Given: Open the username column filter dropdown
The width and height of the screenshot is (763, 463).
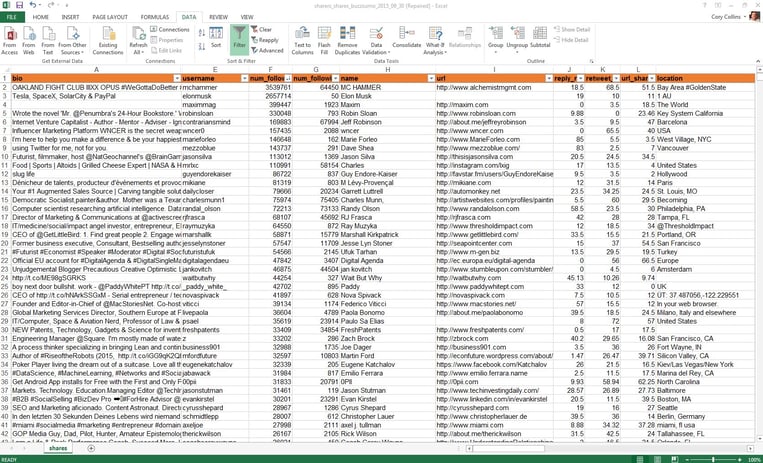Looking at the screenshot, I should [x=244, y=79].
